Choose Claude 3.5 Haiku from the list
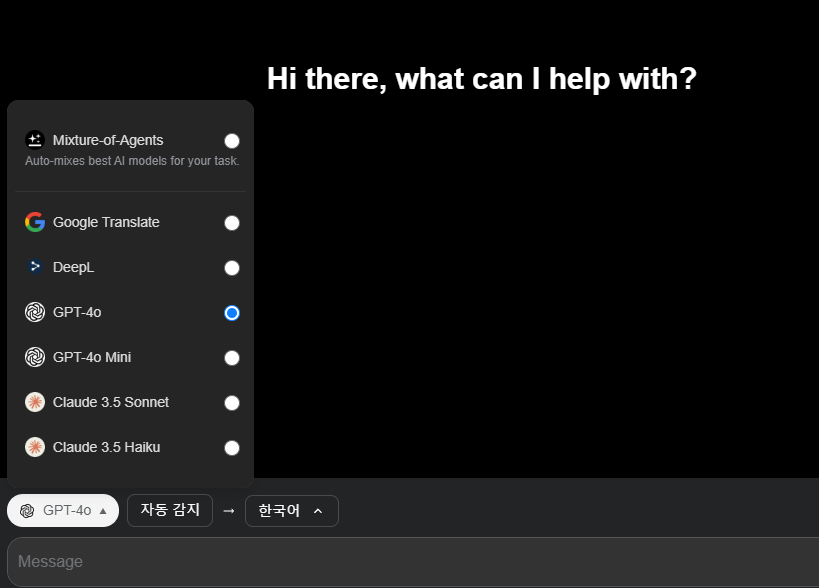Viewport: 819px width, 588px height. 107,446
